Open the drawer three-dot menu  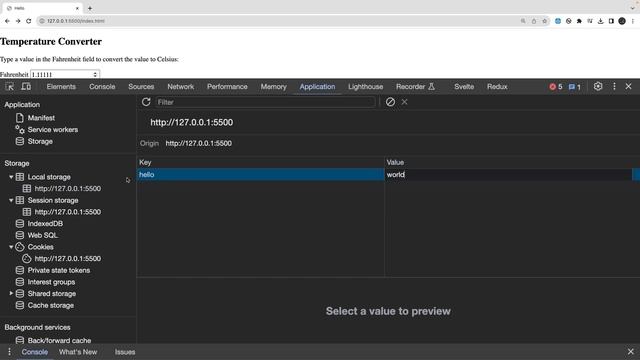(x=9, y=352)
